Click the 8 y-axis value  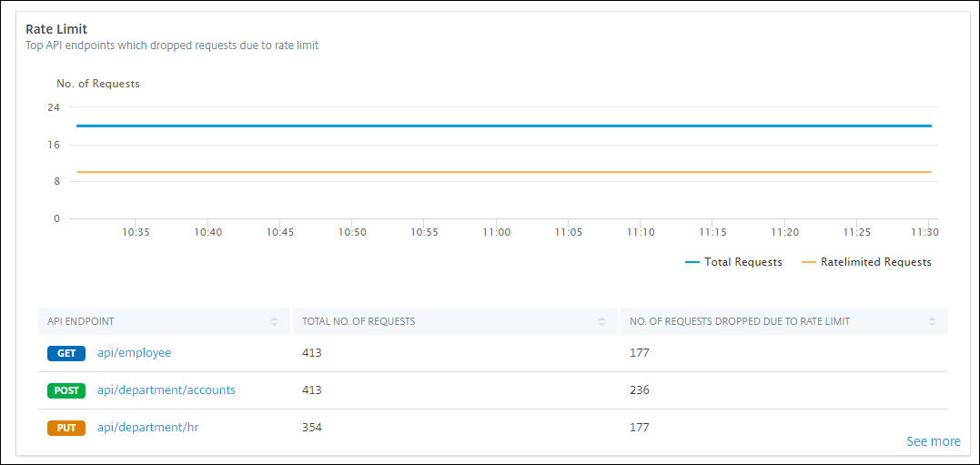tap(57, 181)
